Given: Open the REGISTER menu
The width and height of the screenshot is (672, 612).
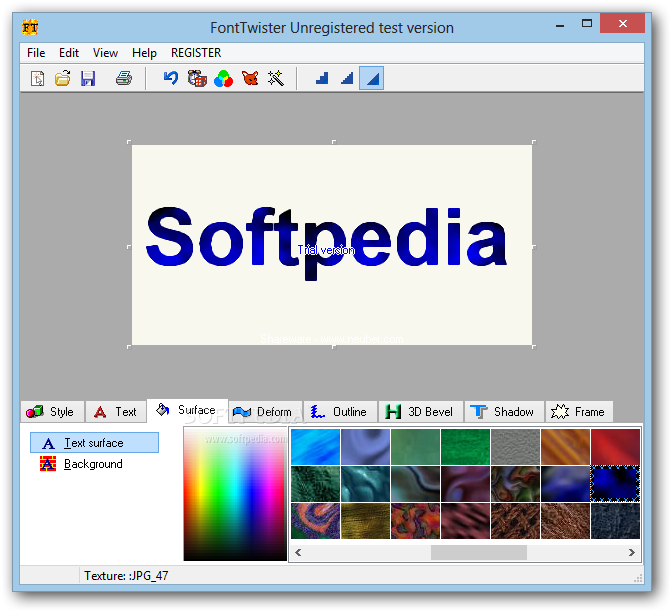Looking at the screenshot, I should [196, 53].
